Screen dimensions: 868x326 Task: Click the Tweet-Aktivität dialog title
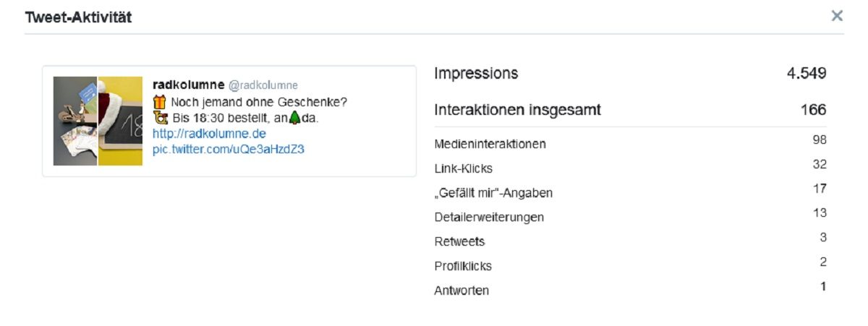click(x=78, y=17)
